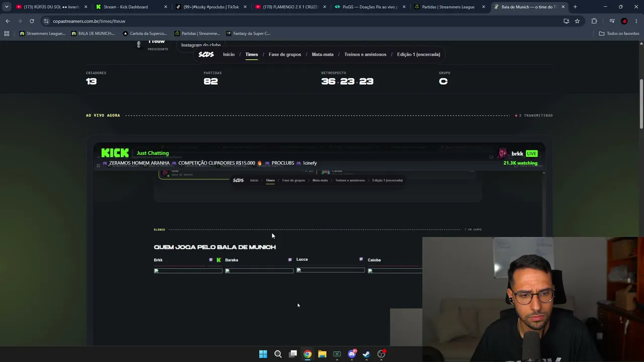The image size is (644, 362).
Task: Close the Stream - Kick Dashboard tab
Action: (x=165, y=7)
